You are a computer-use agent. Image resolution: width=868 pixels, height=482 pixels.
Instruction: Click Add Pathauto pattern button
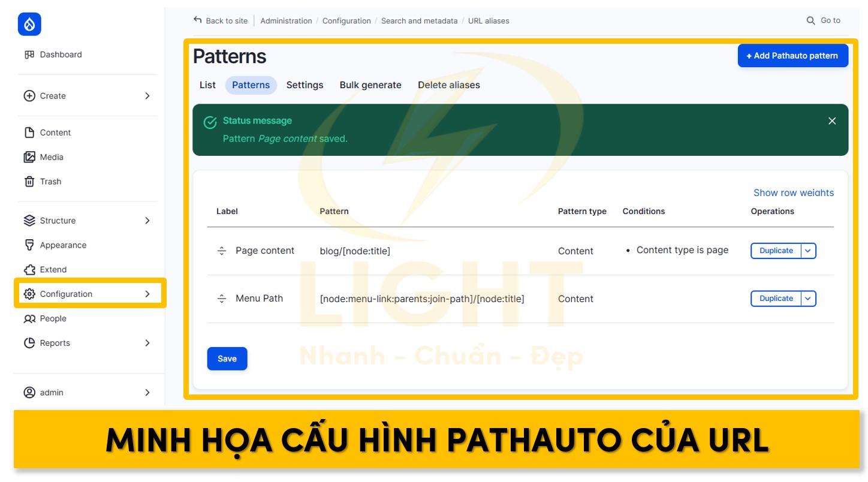coord(792,56)
